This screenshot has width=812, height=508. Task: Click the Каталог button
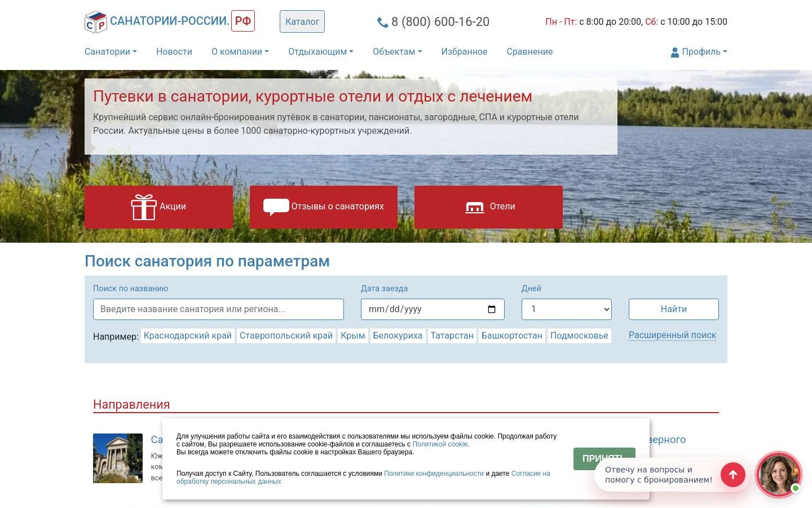[x=302, y=21]
